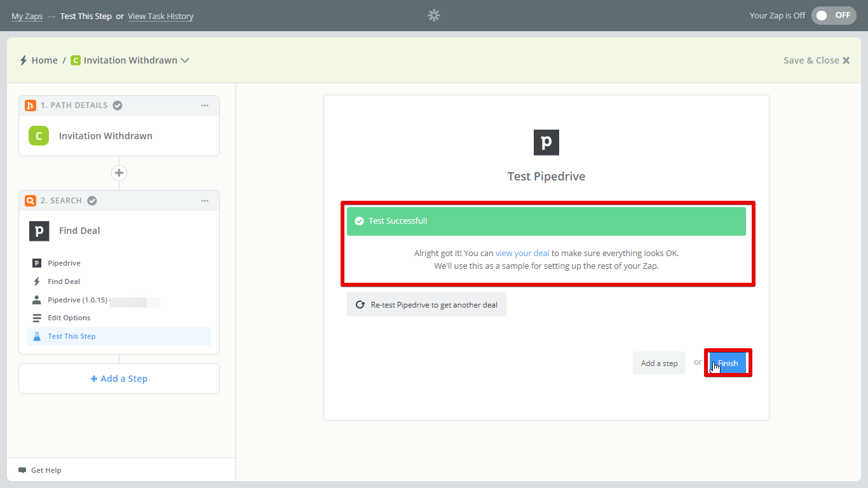Screen dimensions: 868x488
Task: Go to Home breadcrumb
Action: [44, 60]
